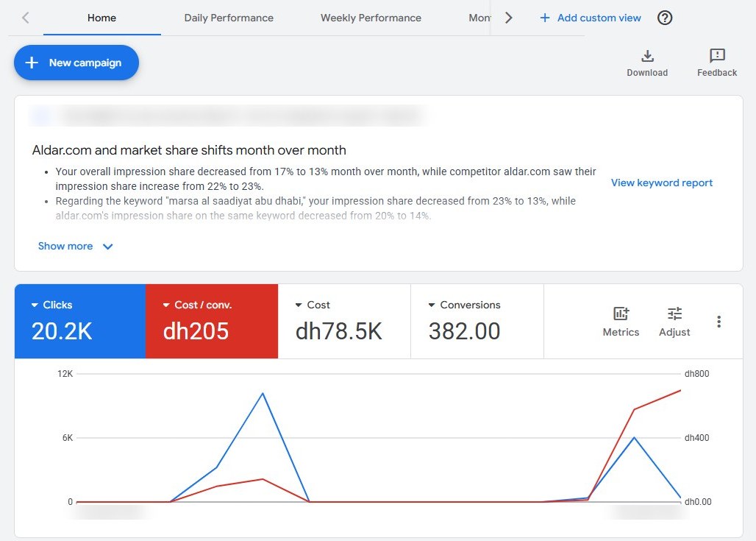Click the dh800 axis label

696,373
